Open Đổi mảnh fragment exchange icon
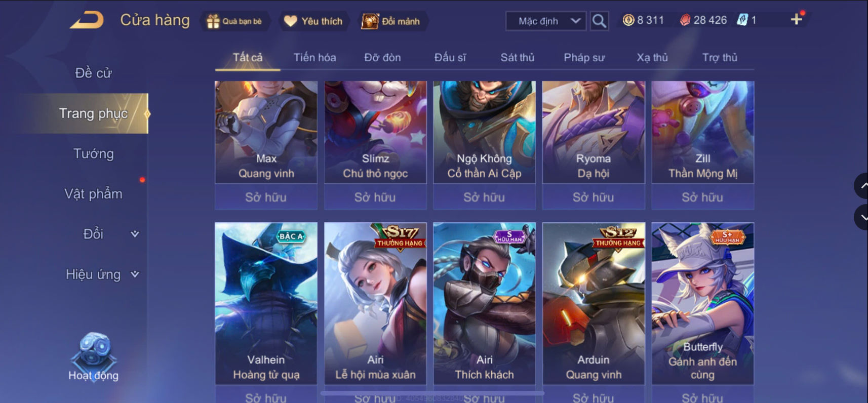868x403 pixels. (370, 21)
